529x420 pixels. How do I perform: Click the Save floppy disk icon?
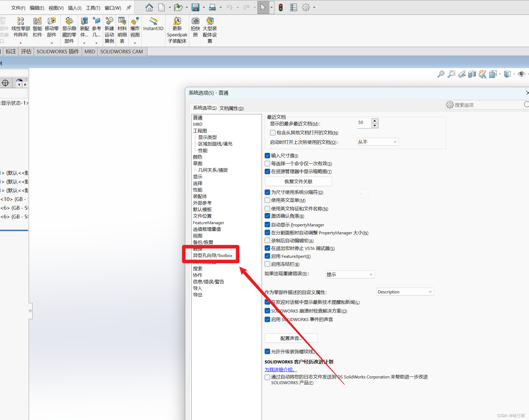pyautogui.click(x=195, y=7)
